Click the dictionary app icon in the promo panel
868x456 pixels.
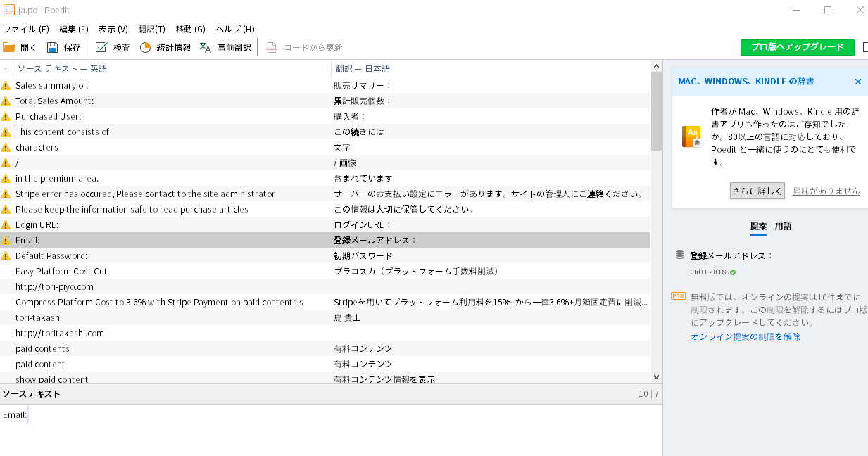(x=691, y=137)
